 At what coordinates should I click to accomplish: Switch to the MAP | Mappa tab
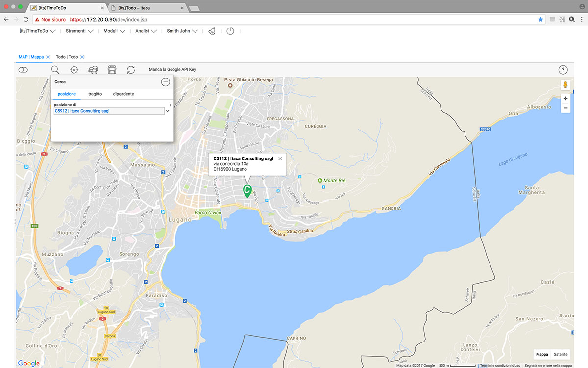tap(31, 57)
